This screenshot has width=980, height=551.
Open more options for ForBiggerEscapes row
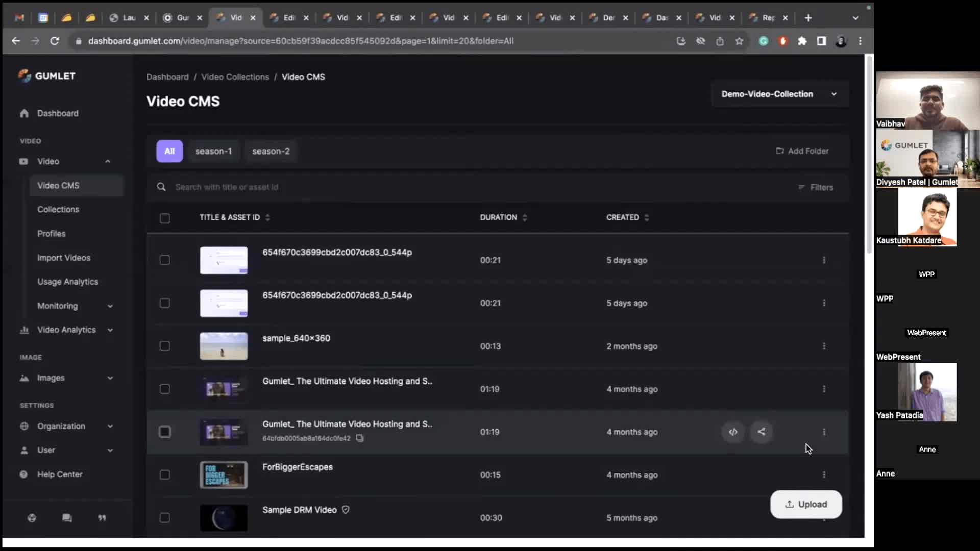(824, 474)
